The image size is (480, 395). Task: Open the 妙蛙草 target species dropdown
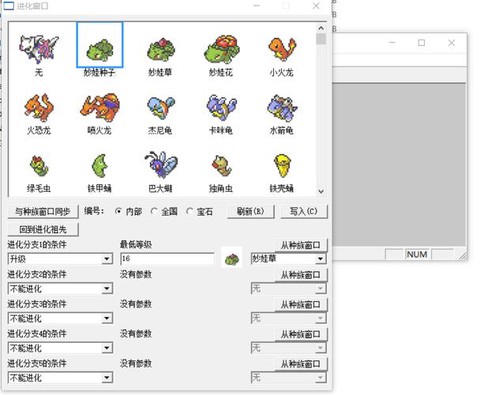click(x=288, y=259)
